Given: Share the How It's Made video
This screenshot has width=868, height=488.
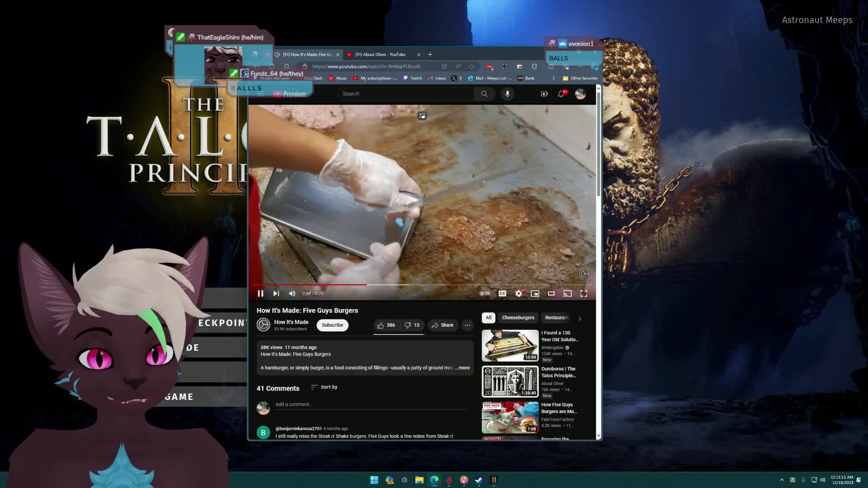Looking at the screenshot, I should [x=442, y=325].
